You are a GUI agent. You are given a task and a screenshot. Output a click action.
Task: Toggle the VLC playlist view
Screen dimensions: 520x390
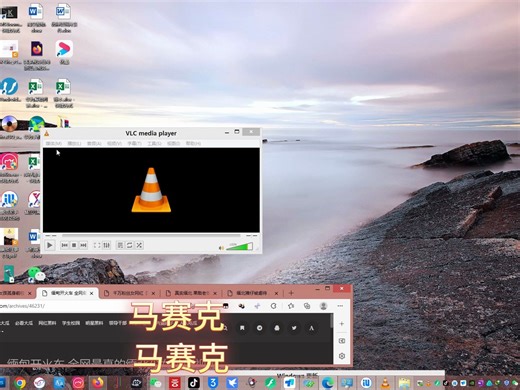coord(120,245)
